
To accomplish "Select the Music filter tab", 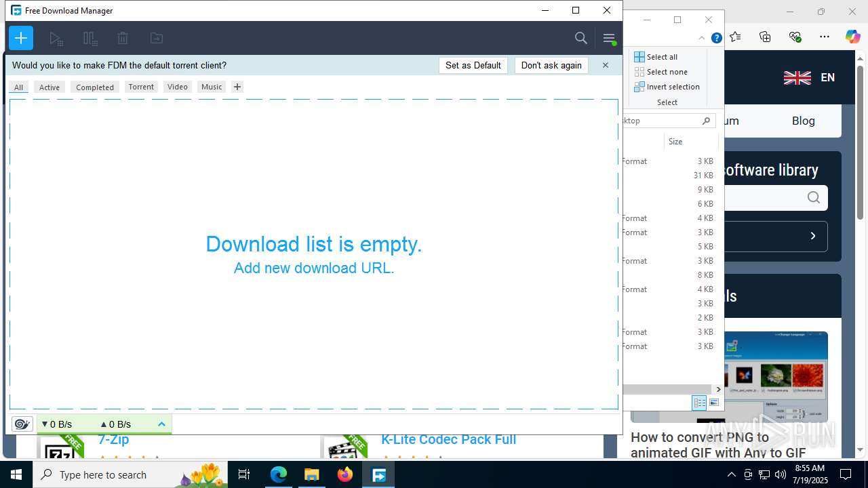I will [x=212, y=87].
